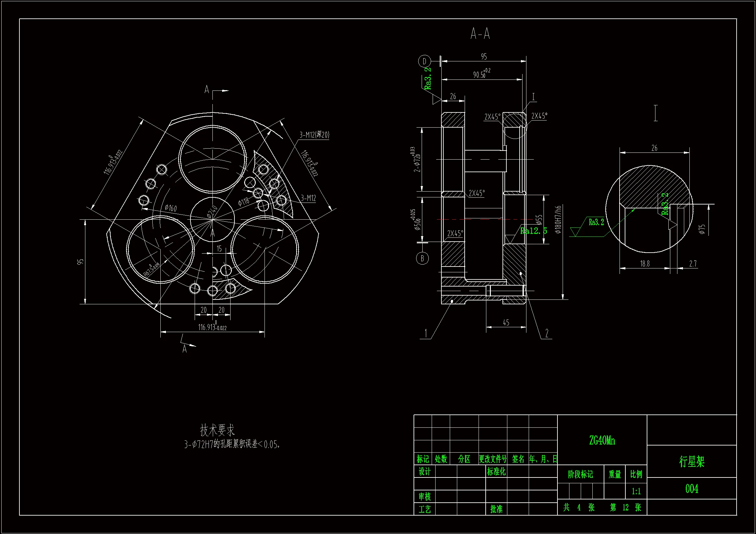Select the 45 dimension below section view
The height and width of the screenshot is (534, 756).
pyautogui.click(x=506, y=323)
